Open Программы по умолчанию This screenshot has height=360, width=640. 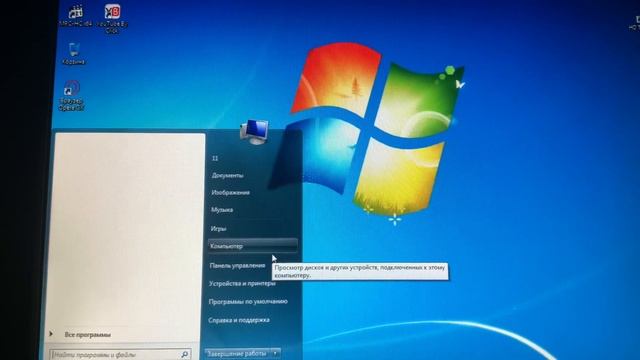tap(248, 302)
